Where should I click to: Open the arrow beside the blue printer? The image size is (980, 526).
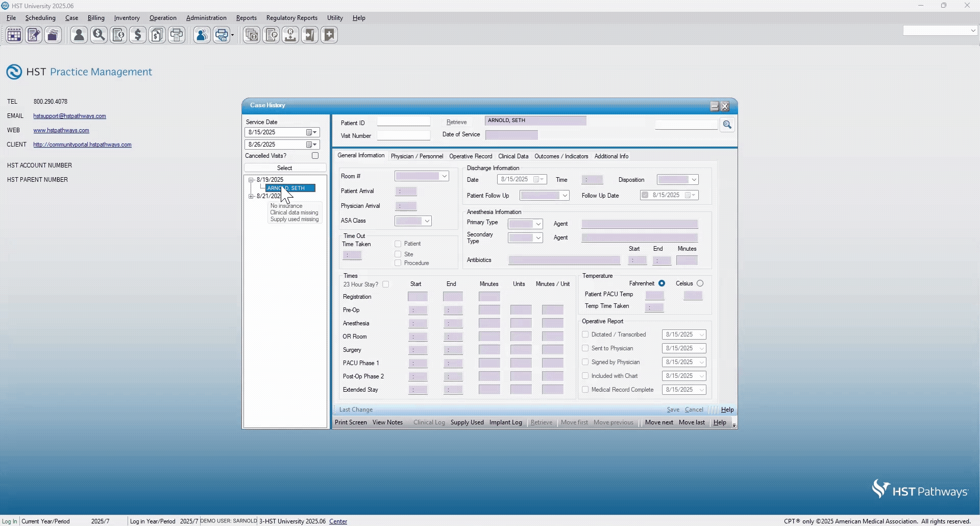point(233,35)
